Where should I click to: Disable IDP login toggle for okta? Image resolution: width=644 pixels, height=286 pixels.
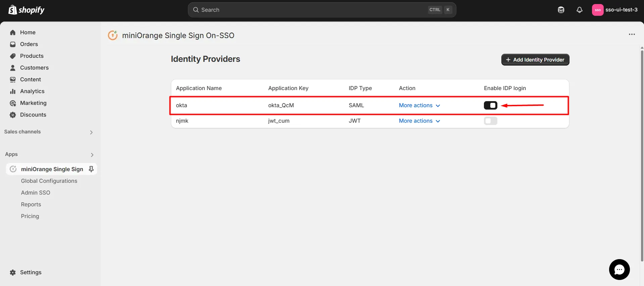pos(490,106)
